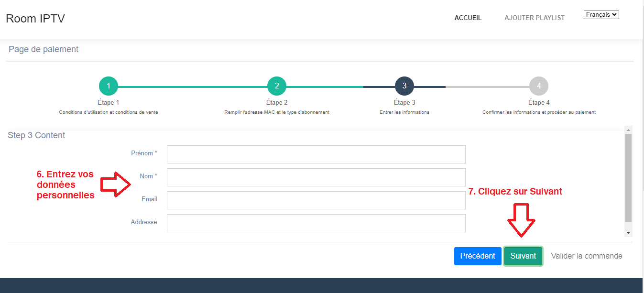The height and width of the screenshot is (293, 644).
Task: Click the Étape 4 step label
Action: [538, 103]
